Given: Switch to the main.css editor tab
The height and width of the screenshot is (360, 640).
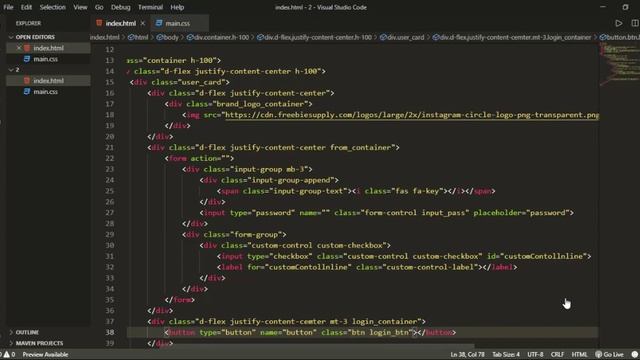Looking at the screenshot, I should pos(177,23).
